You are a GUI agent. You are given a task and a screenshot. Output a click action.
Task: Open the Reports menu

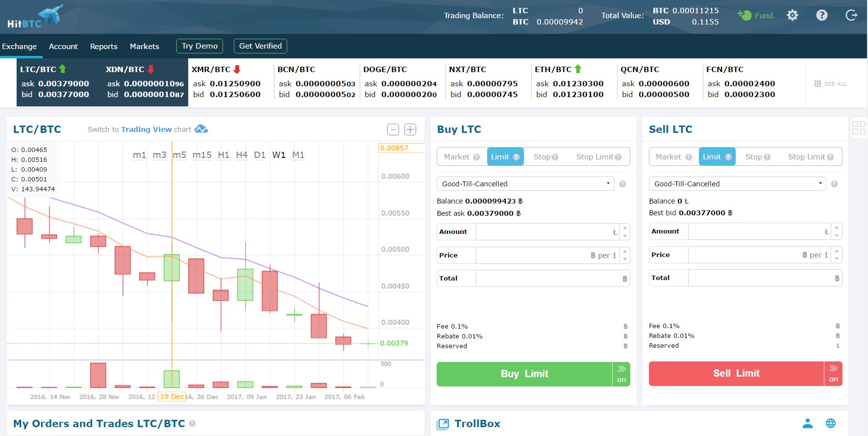pos(104,46)
